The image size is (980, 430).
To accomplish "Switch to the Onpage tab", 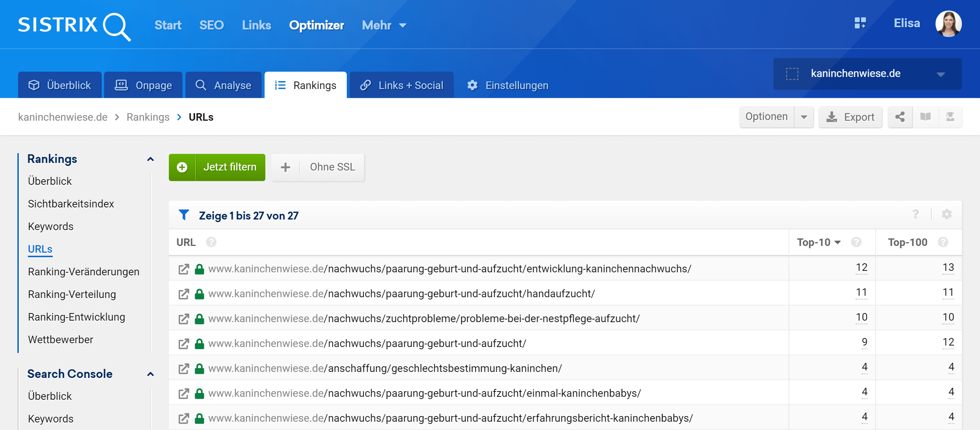I will 144,85.
